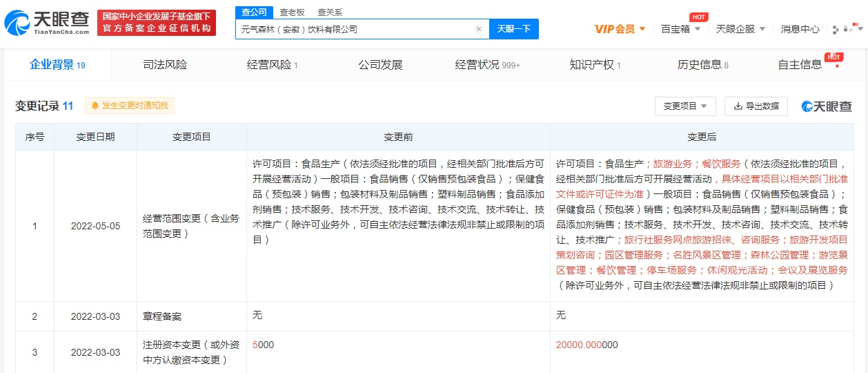Select the date 2022-05-05 cell

(x=95, y=226)
